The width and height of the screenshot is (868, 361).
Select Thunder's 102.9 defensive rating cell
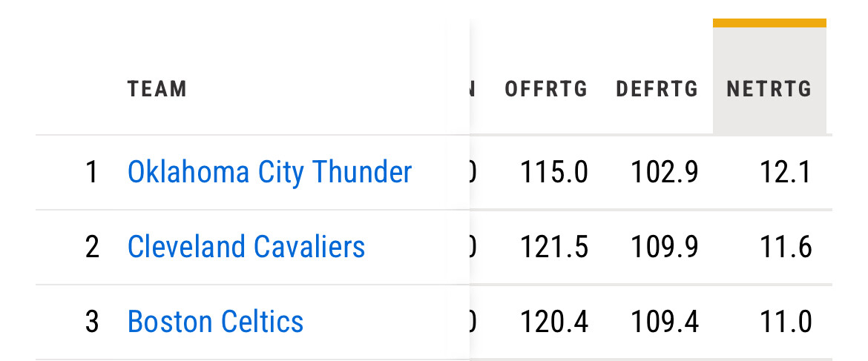[x=664, y=172]
